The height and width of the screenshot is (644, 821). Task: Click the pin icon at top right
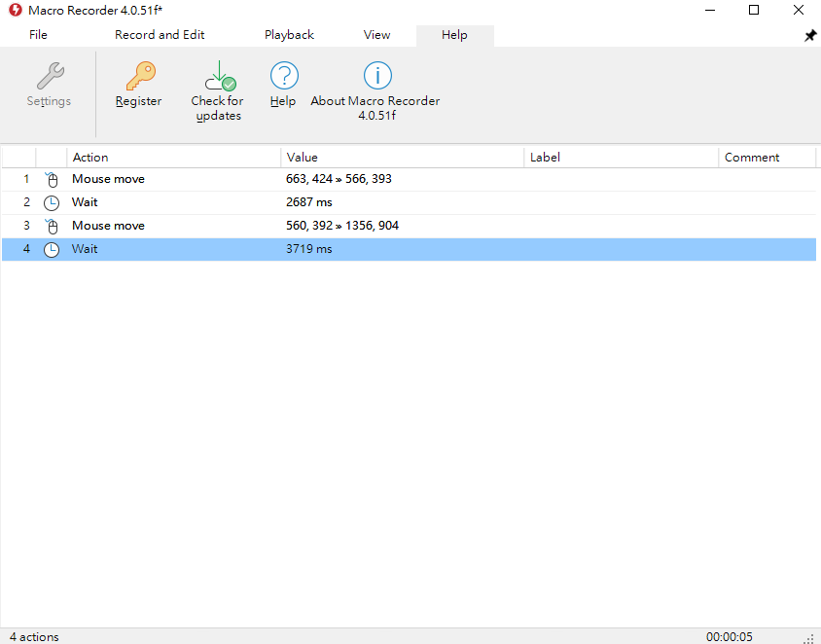point(809,36)
